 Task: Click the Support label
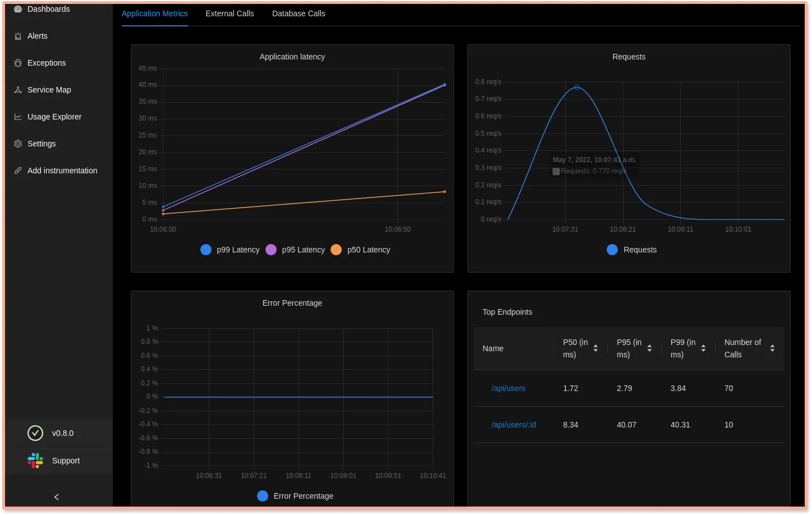(66, 461)
